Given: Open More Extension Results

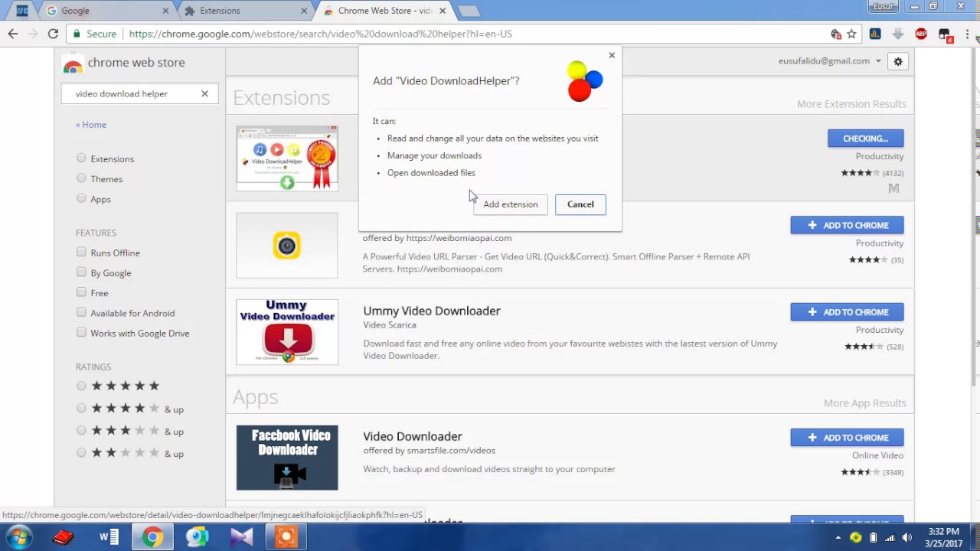Looking at the screenshot, I should 851,104.
